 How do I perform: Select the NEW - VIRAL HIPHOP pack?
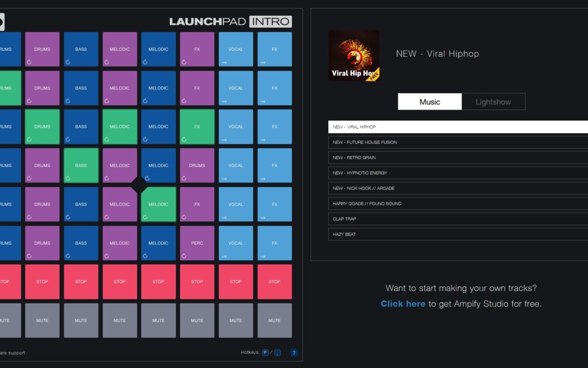click(x=458, y=127)
